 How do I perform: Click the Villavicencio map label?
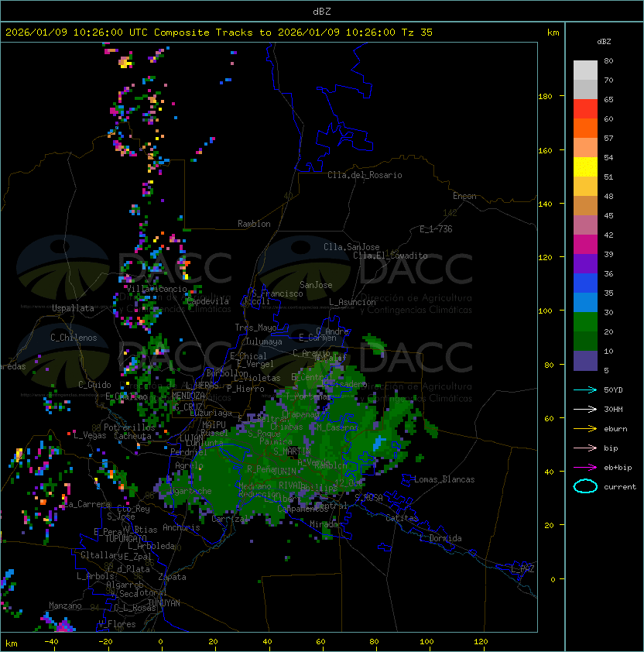[156, 289]
